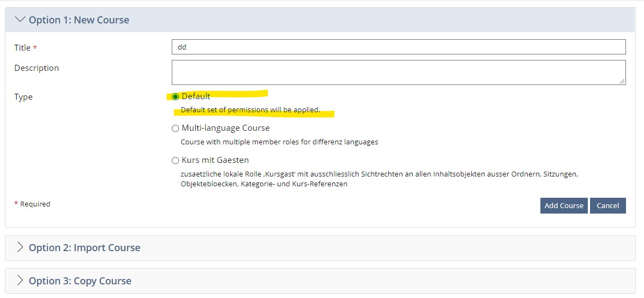Click the Description box resize handle
The height and width of the screenshot is (298, 644).
click(x=622, y=81)
